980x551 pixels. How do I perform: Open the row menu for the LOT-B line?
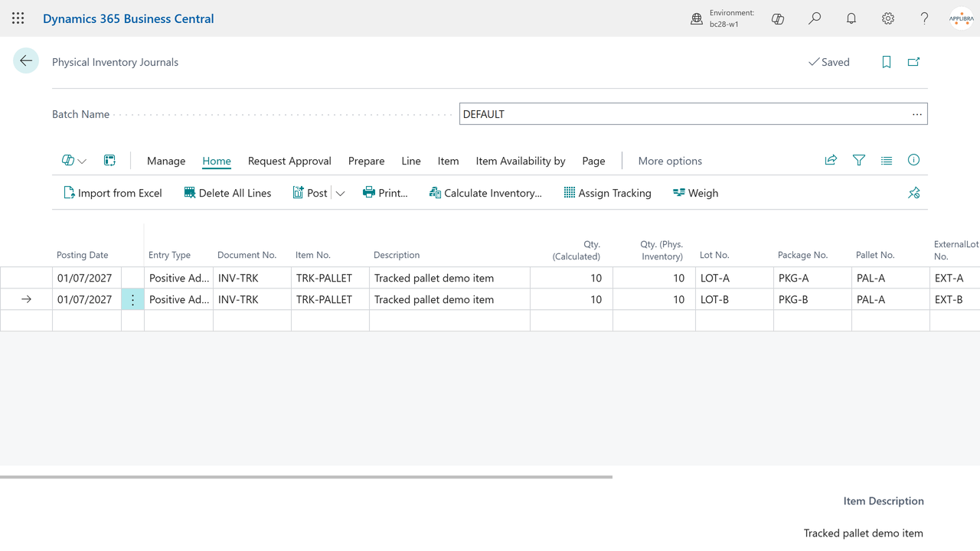(132, 300)
